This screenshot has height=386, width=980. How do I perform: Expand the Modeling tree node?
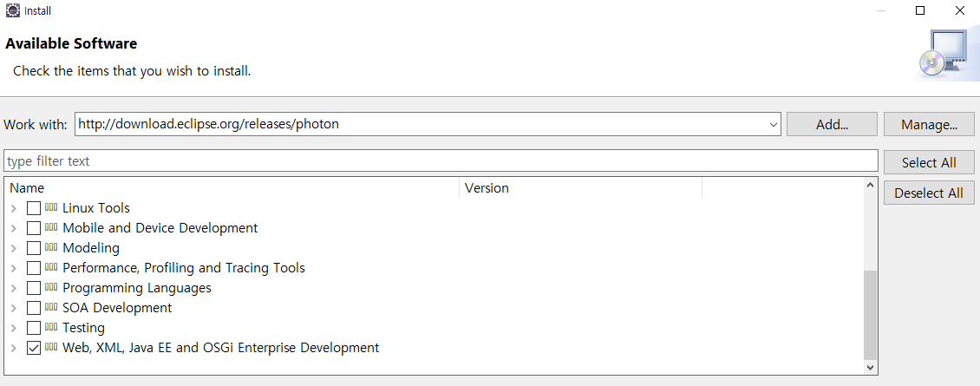tap(14, 248)
